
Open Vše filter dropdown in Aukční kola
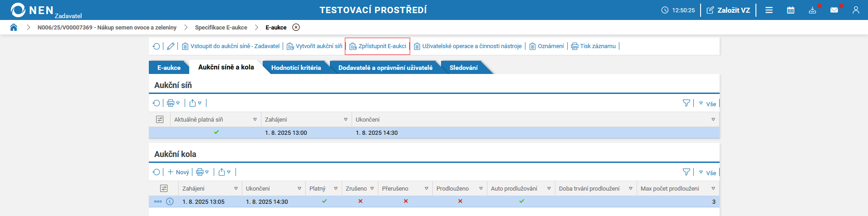(x=707, y=172)
